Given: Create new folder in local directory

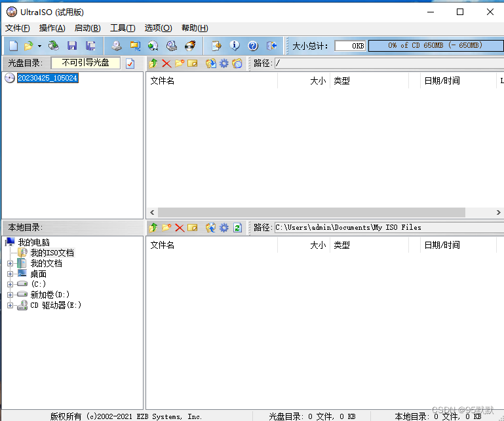Looking at the screenshot, I should tap(166, 228).
